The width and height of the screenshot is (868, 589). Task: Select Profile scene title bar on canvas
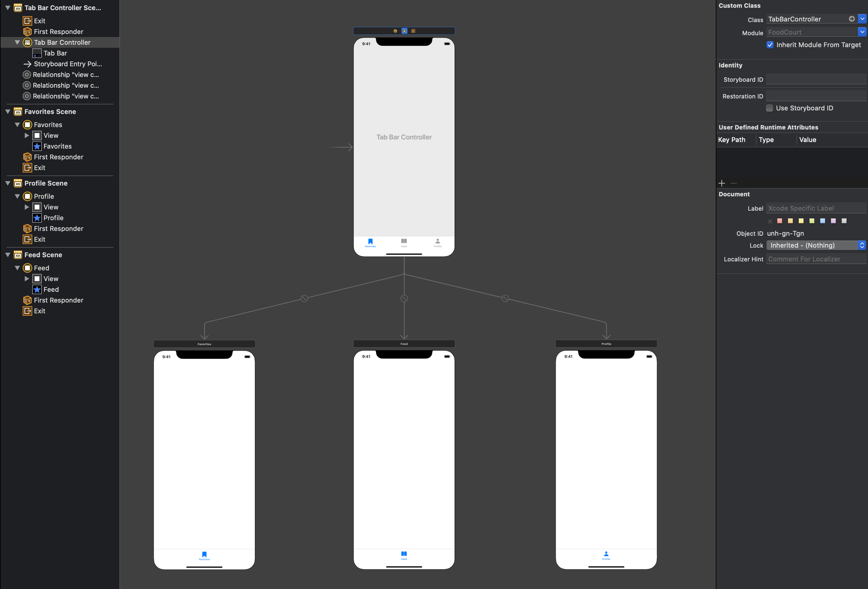[606, 344]
